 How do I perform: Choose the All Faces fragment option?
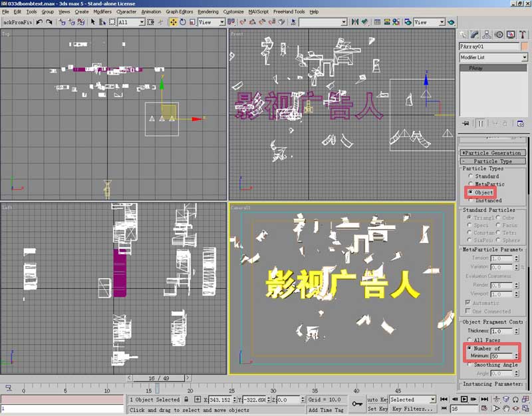point(470,340)
